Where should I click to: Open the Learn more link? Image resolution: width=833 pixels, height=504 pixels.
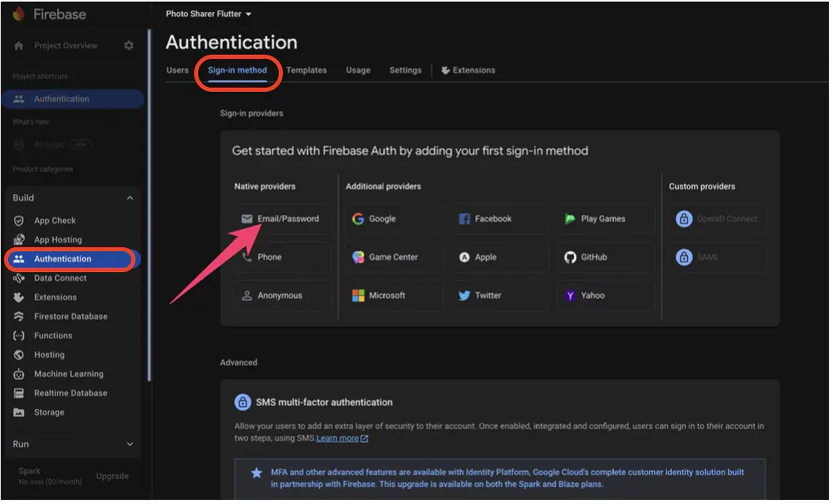tap(338, 438)
